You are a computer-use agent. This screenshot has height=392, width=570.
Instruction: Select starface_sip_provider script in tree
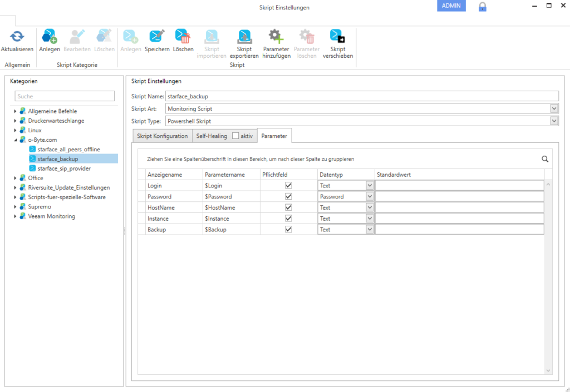64,168
